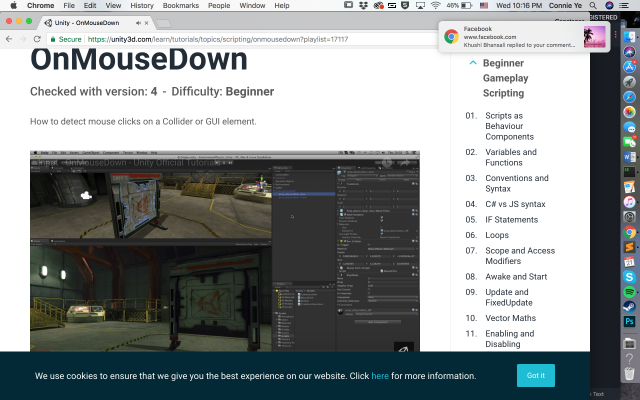640x400 pixels.
Task: Click the Chrome icon in Dock
Action: click(x=629, y=232)
